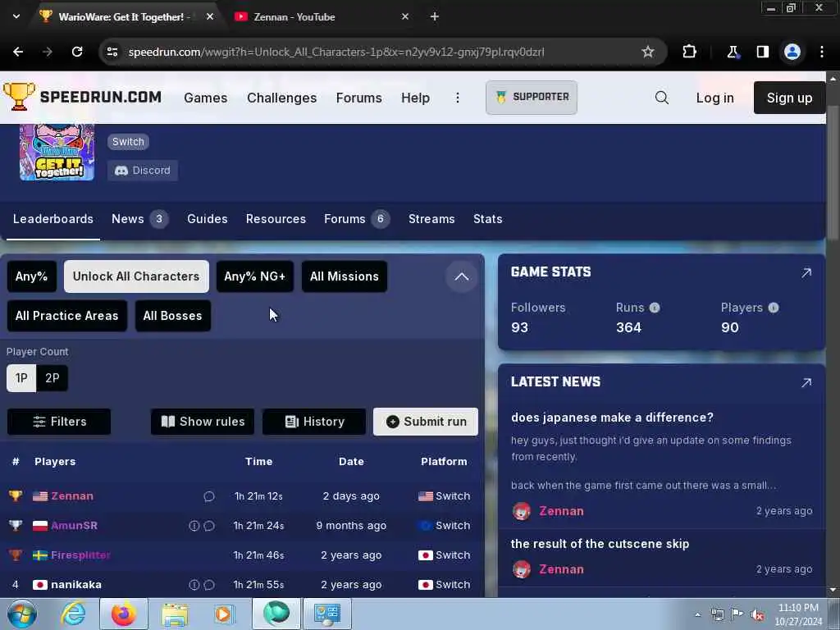Switch to the Streams tab
The image size is (840, 630).
tap(431, 219)
